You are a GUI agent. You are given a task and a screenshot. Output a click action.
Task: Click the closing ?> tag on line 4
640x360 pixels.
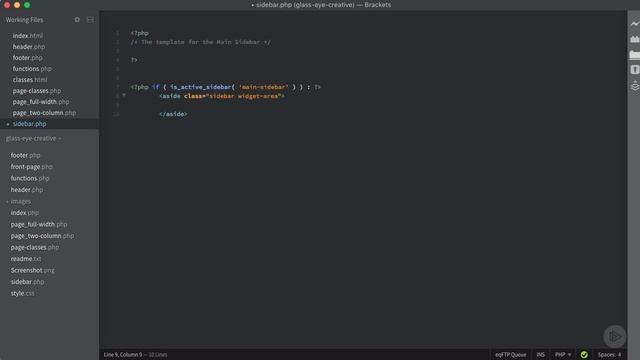click(134, 60)
